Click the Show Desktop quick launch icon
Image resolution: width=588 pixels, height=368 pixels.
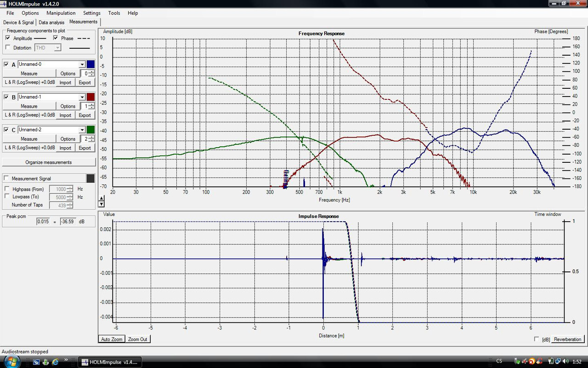[x=36, y=362]
